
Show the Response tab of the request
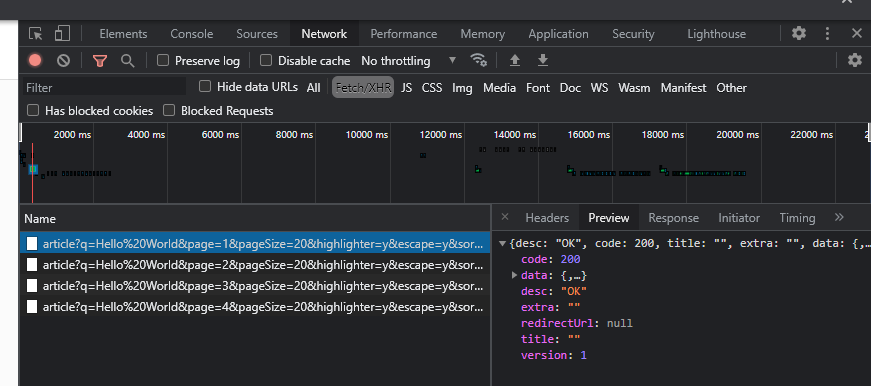[x=673, y=218]
